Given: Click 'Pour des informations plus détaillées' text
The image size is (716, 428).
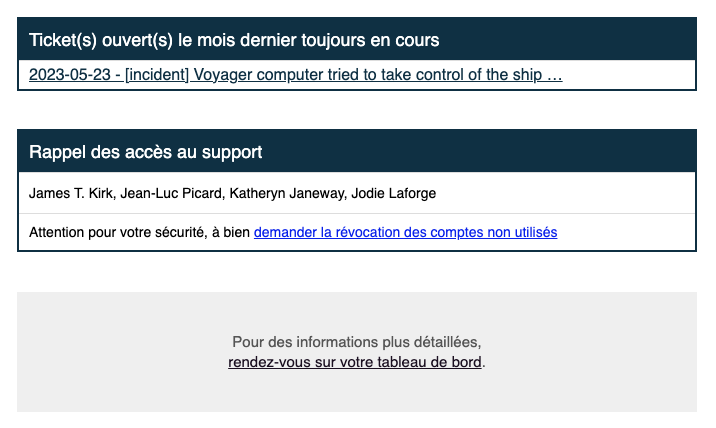Looking at the screenshot, I should tap(357, 342).
